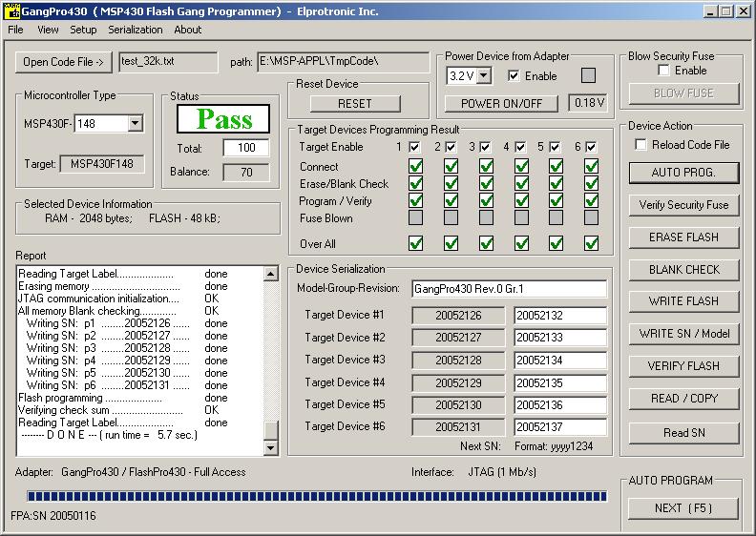
Task: Click the 0.18 V voltage readout
Action: 588,103
